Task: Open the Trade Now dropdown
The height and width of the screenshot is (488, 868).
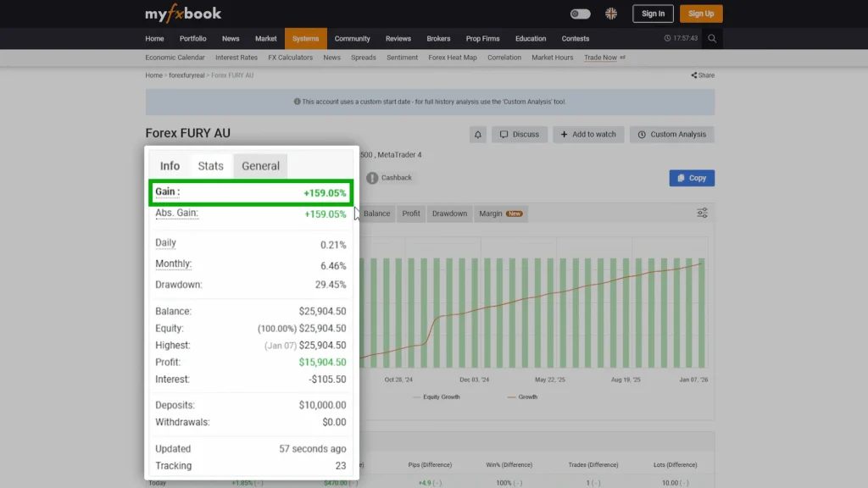Action: pyautogui.click(x=604, y=58)
